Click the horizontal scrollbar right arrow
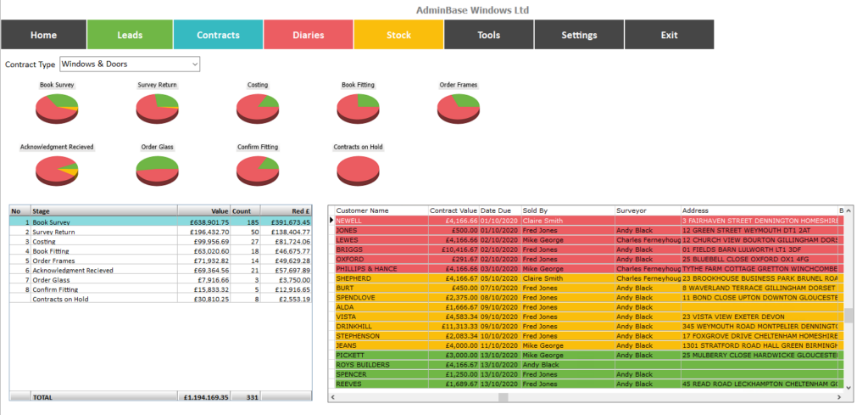 coord(838,397)
